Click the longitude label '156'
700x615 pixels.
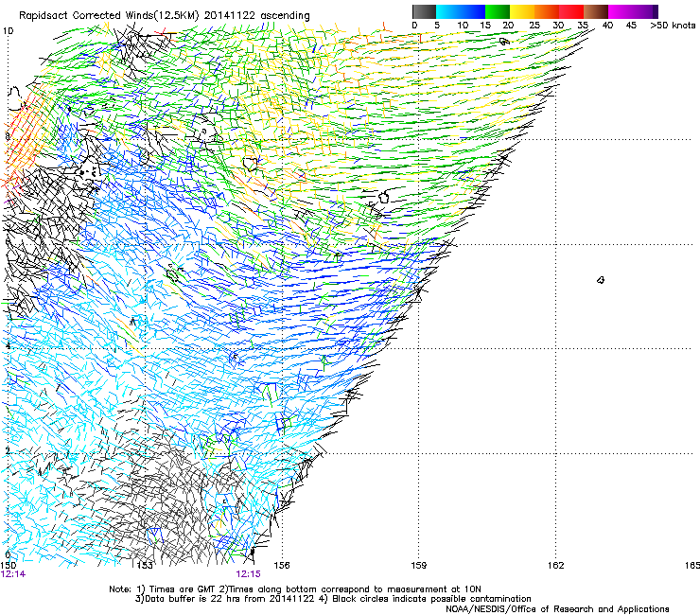pyautogui.click(x=282, y=566)
